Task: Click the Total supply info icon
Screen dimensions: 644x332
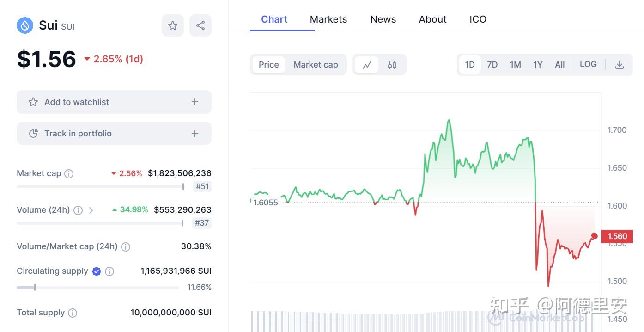Action: coord(73,313)
